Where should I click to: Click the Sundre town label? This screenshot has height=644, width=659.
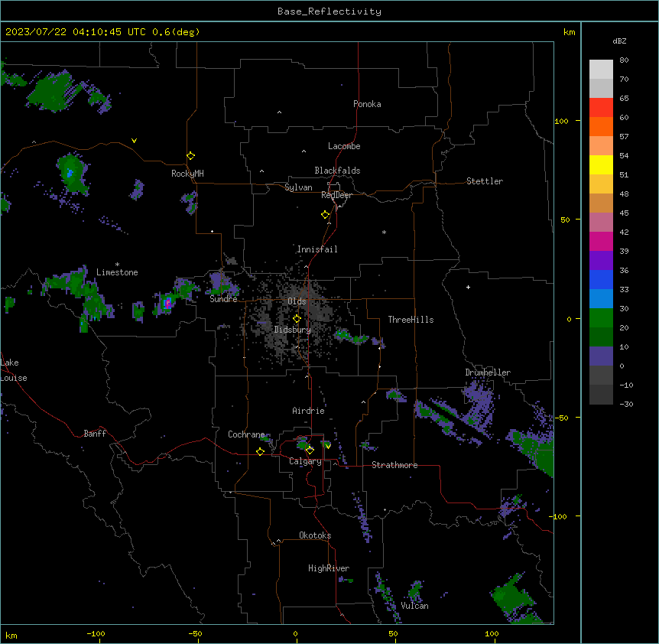(223, 299)
